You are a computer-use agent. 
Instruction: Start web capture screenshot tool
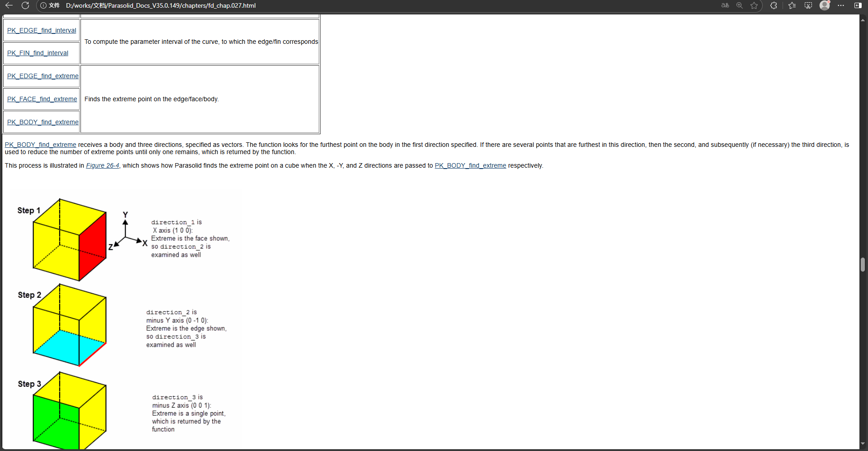[x=808, y=5]
